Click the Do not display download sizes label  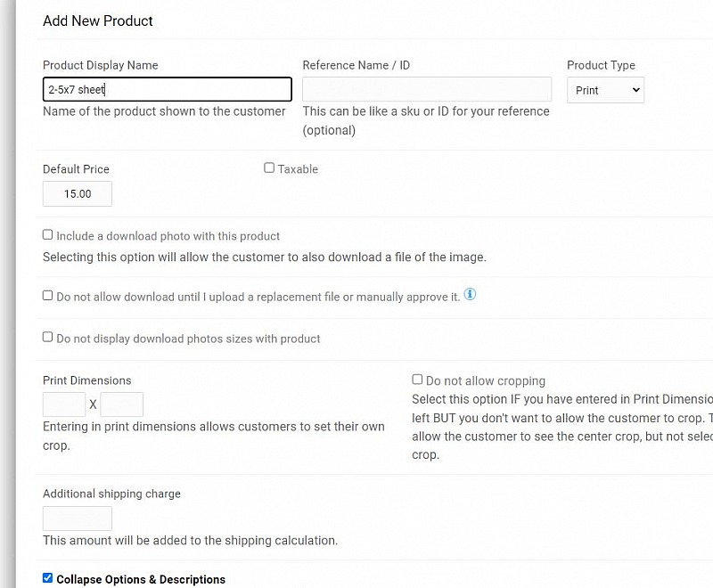[188, 339]
